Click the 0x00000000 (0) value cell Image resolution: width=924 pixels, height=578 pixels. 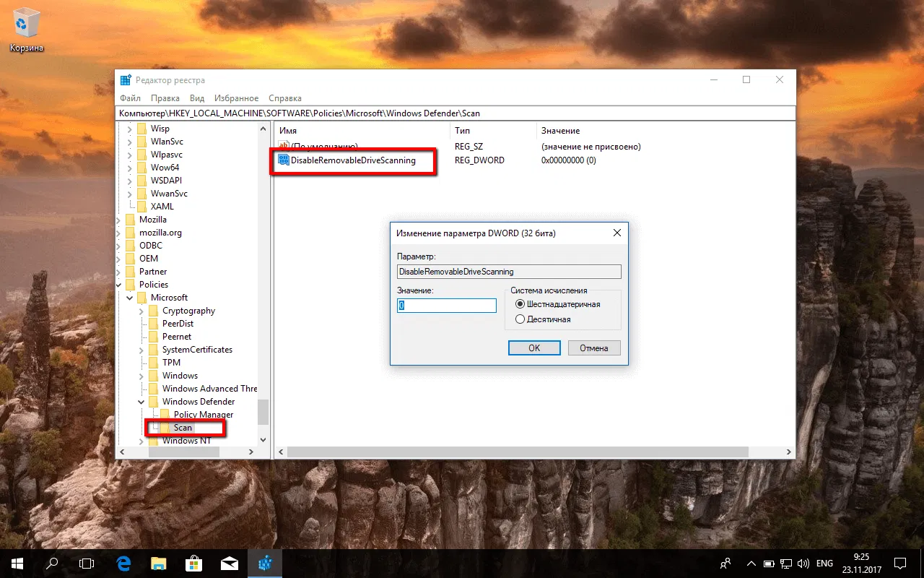[x=569, y=160]
